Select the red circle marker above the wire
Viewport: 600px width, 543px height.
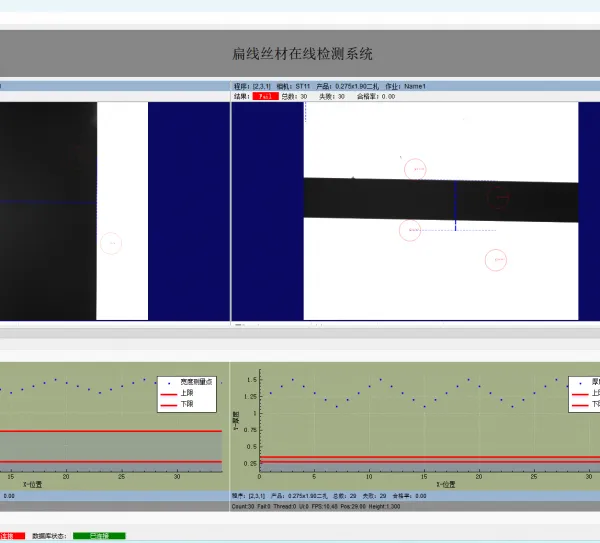[x=415, y=169]
